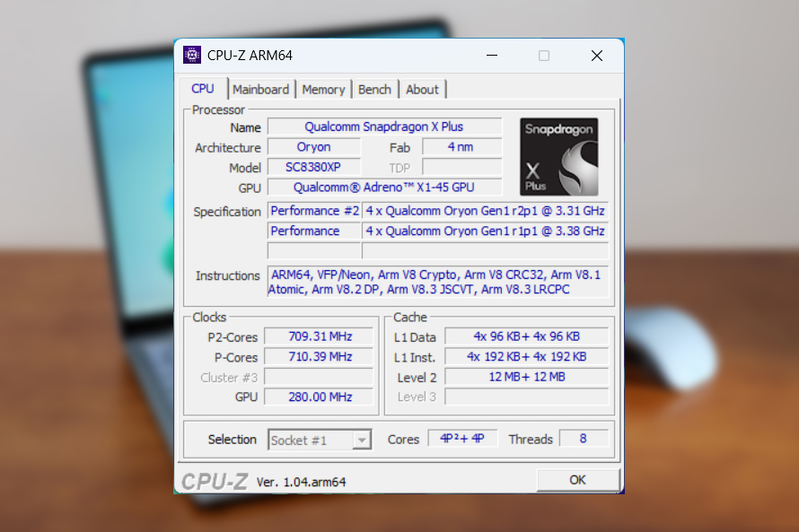Select the CPU tab
799x532 pixels.
[203, 89]
